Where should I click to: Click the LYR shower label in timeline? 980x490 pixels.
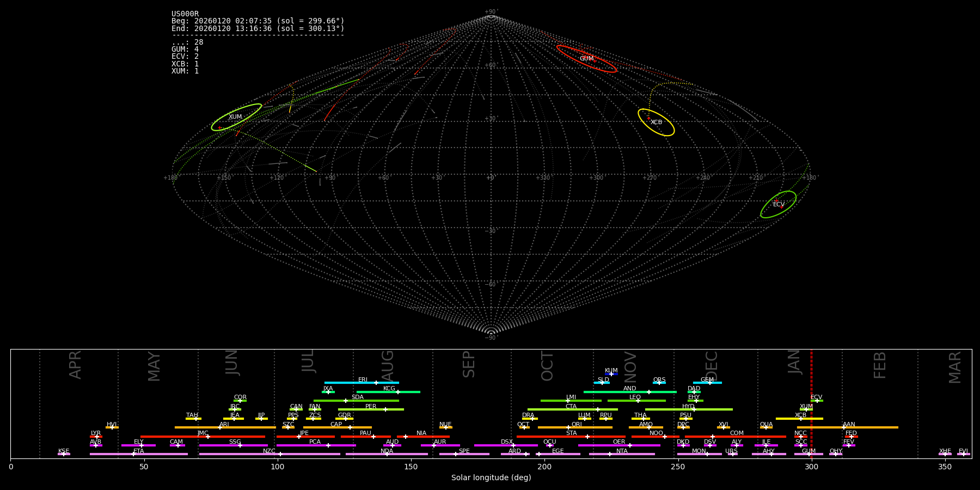tap(96, 433)
